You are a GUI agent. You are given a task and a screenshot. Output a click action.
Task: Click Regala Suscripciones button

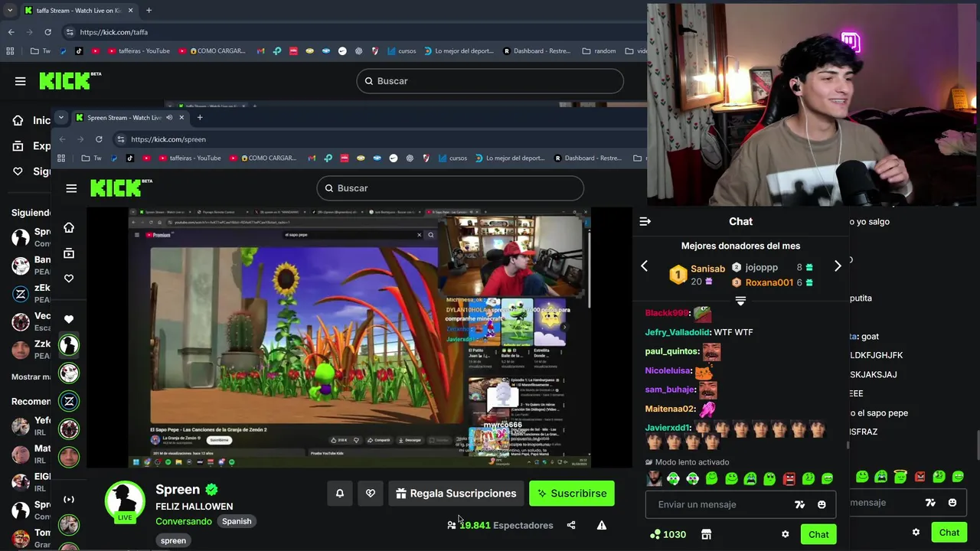pyautogui.click(x=456, y=494)
